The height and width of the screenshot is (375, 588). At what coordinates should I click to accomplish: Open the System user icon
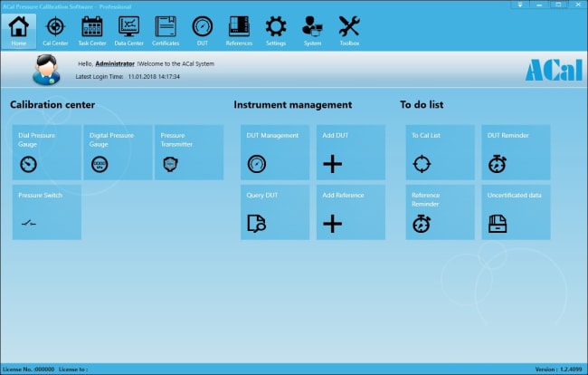point(312,31)
